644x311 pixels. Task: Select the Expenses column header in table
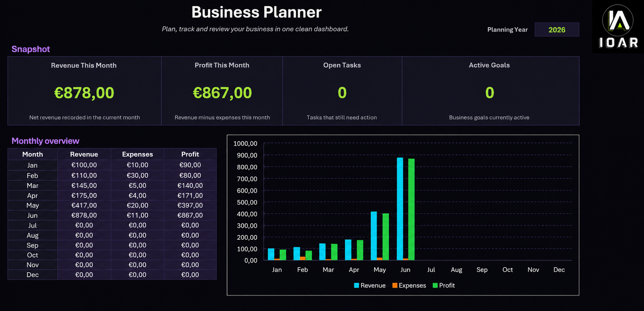[x=137, y=154]
